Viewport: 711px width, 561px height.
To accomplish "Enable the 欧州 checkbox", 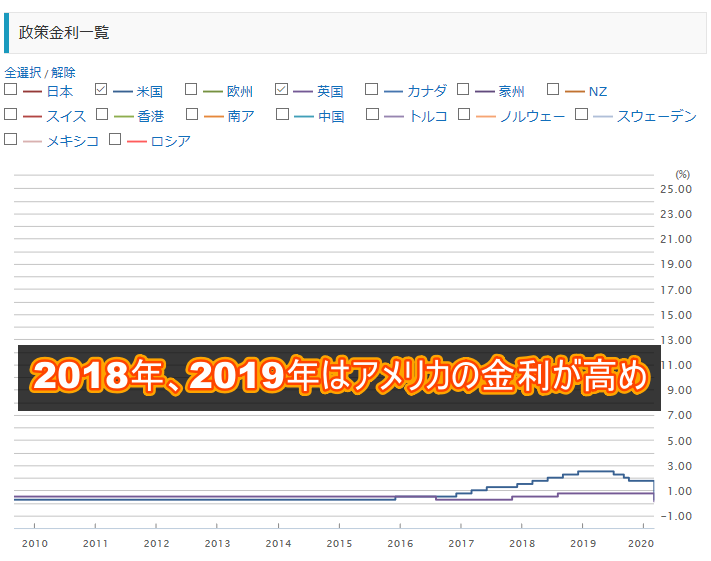I will pos(191,89).
